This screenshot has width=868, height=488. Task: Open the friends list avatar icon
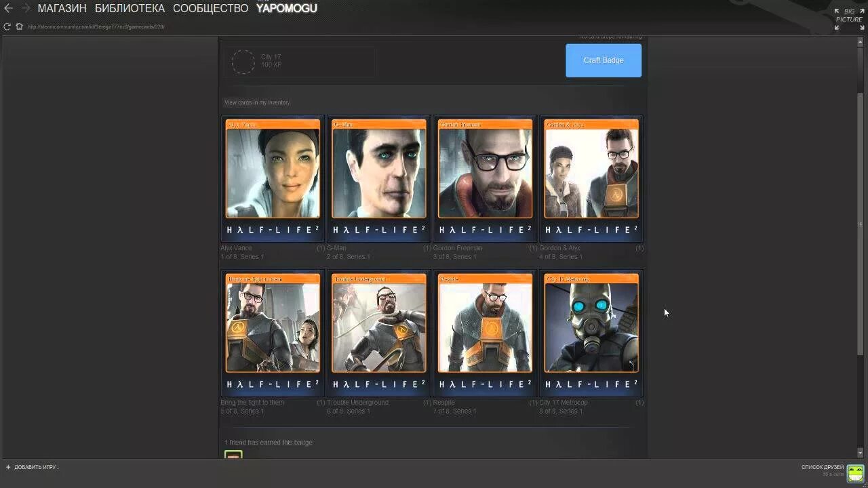tap(855, 472)
